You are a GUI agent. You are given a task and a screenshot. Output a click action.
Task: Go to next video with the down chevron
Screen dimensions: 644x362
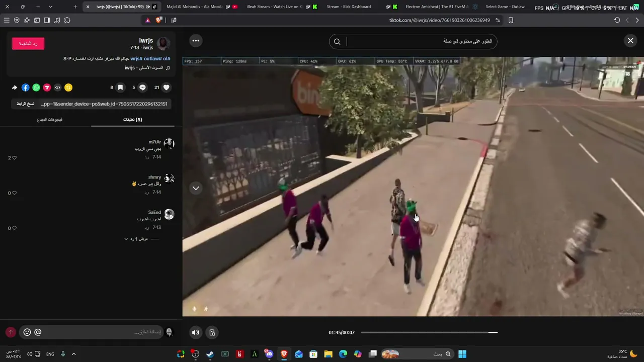(196, 188)
